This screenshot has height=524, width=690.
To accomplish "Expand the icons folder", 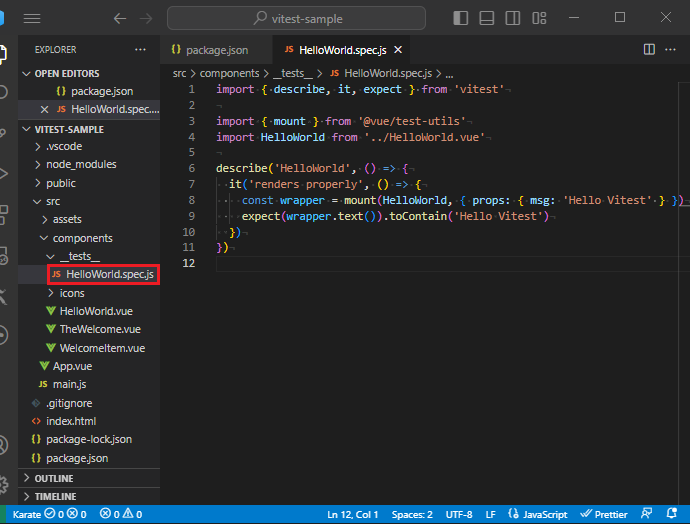I will [89, 293].
